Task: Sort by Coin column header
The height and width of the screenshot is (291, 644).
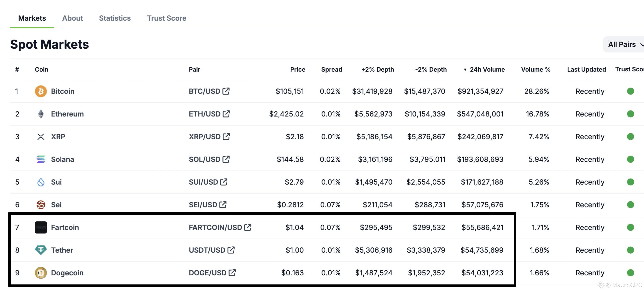Action: pyautogui.click(x=41, y=69)
